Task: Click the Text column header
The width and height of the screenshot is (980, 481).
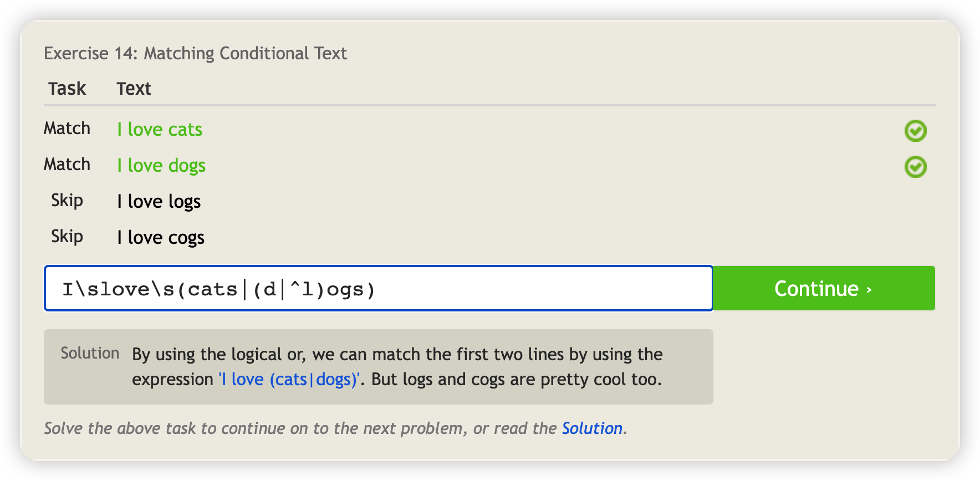Action: click(134, 89)
